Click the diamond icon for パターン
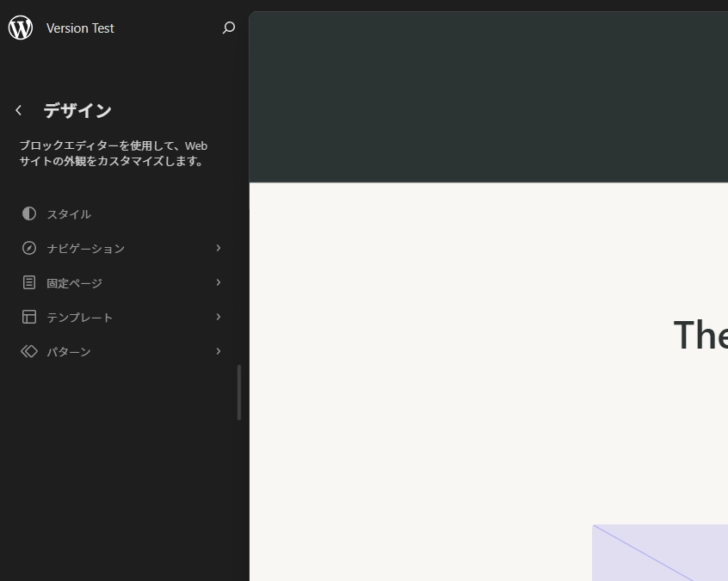Image resolution: width=728 pixels, height=581 pixels. coord(29,351)
